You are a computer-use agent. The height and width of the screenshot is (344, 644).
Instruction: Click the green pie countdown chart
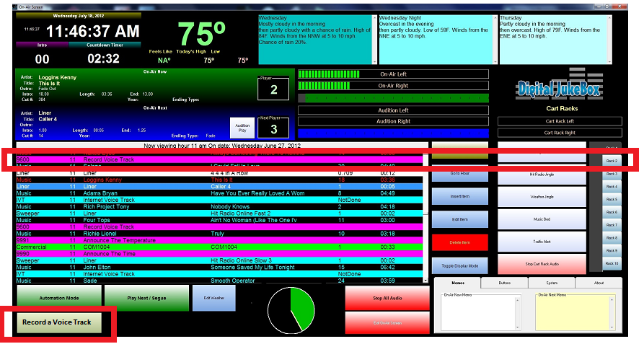(x=291, y=310)
